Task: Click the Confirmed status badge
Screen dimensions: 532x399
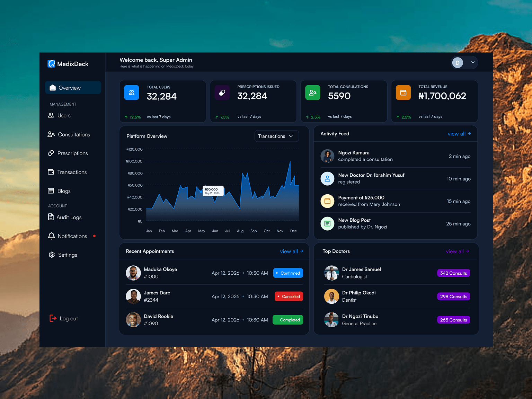Action: (x=288, y=273)
